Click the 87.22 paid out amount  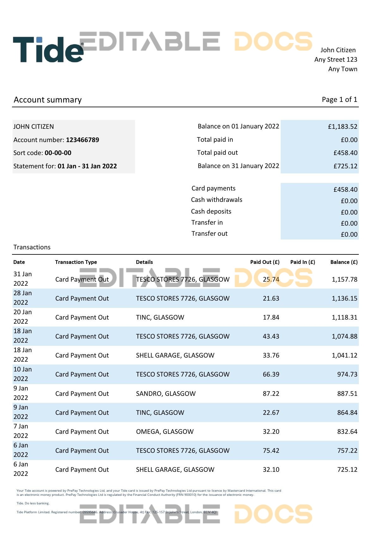271,394
